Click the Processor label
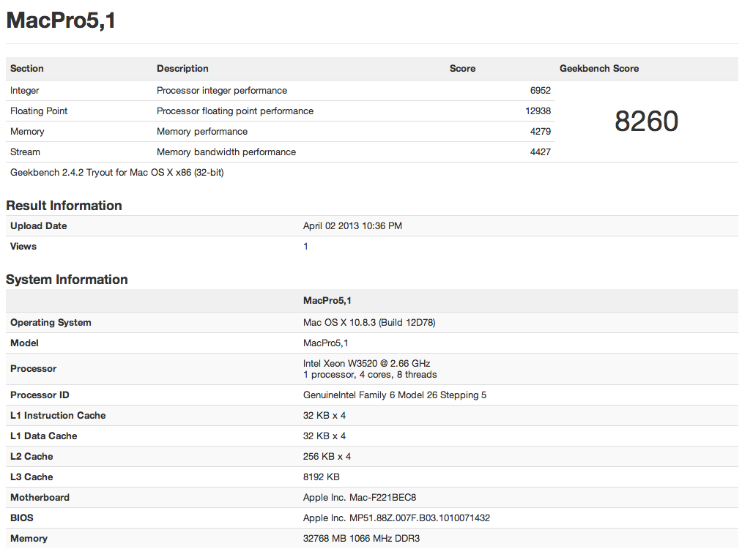 coord(33,369)
